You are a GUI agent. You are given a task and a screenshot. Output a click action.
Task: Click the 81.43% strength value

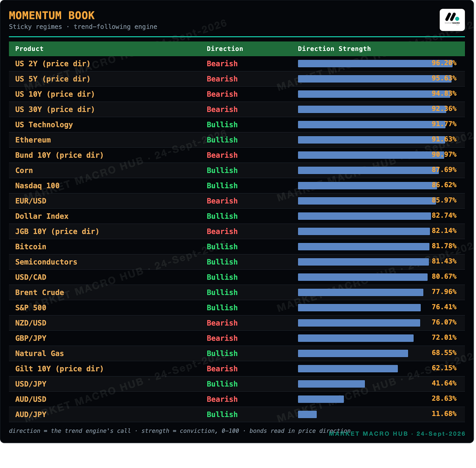(x=444, y=261)
